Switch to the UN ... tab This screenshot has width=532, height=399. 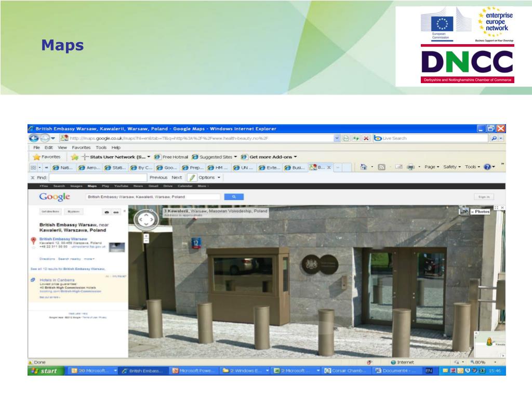pos(244,168)
